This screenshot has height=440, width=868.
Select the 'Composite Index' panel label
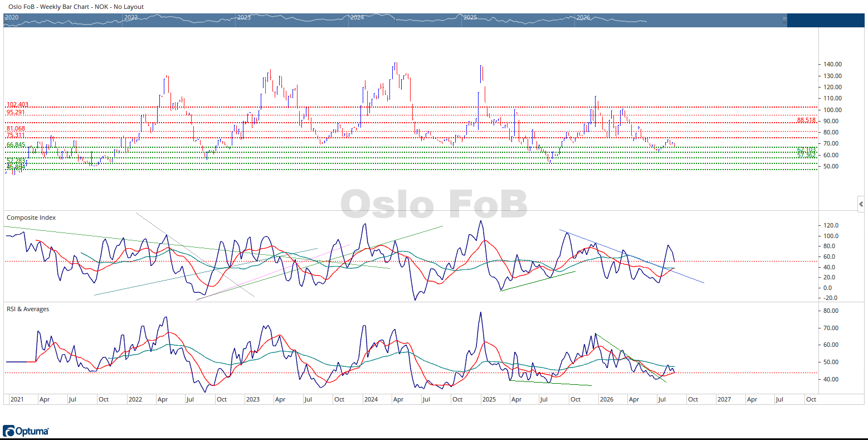click(31, 217)
